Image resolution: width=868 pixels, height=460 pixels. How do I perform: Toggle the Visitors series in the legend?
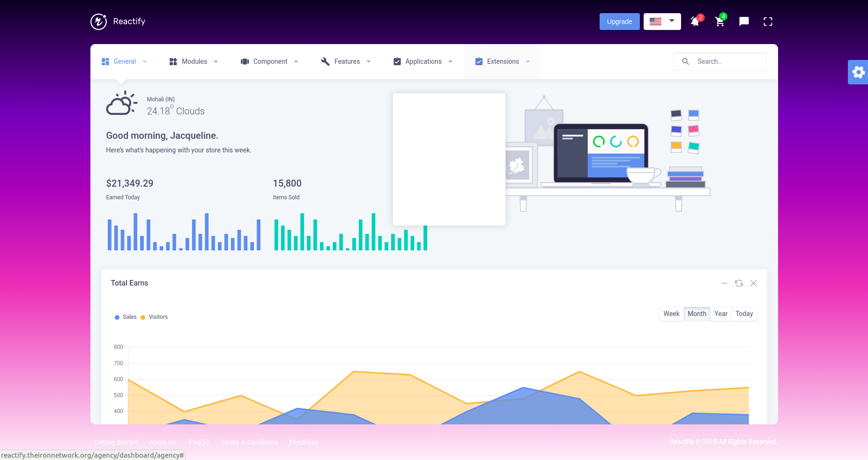tap(154, 317)
